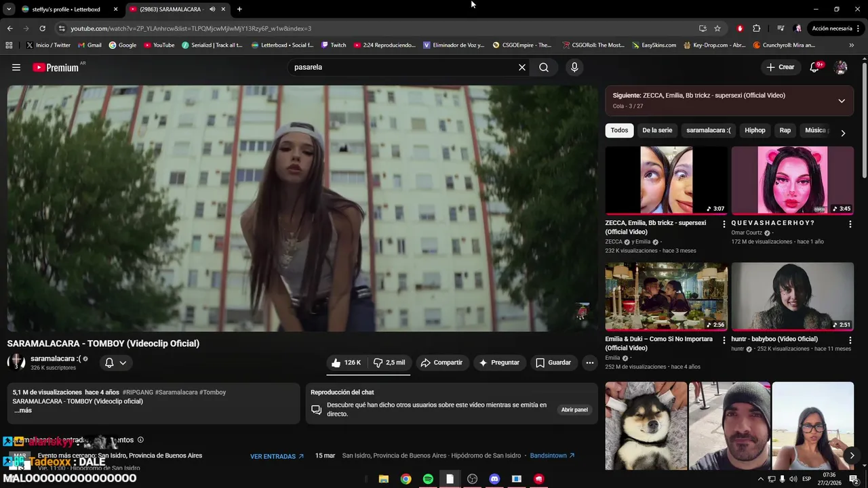The width and height of the screenshot is (868, 488).
Task: Click the VER ENTRADAS tickets link
Action: [277, 456]
